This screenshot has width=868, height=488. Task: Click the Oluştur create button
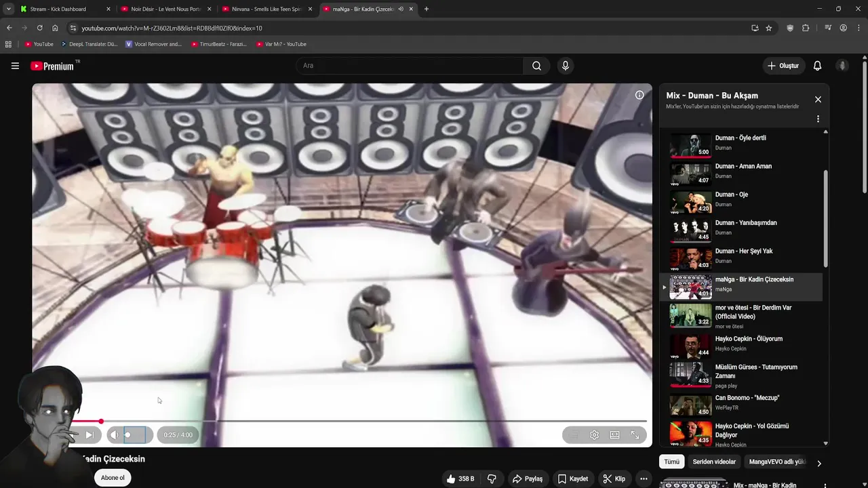pos(783,66)
